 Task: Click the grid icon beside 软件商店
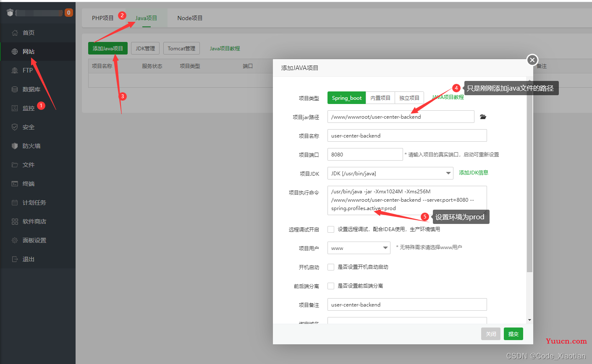click(x=15, y=221)
